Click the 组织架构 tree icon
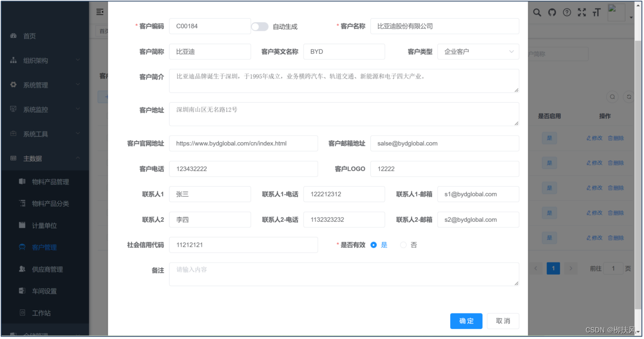The image size is (644, 339). pyautogui.click(x=14, y=60)
